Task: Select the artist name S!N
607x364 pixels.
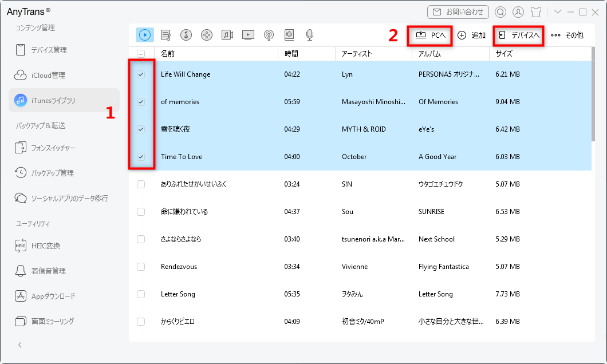Action: pos(347,184)
